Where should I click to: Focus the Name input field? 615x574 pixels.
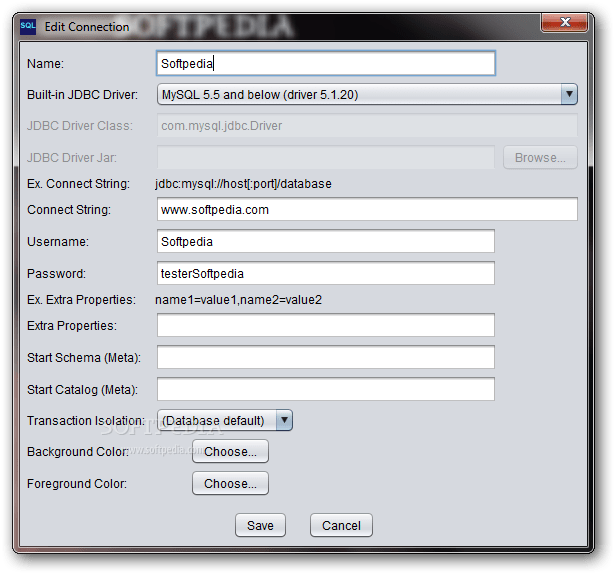pyautogui.click(x=326, y=63)
